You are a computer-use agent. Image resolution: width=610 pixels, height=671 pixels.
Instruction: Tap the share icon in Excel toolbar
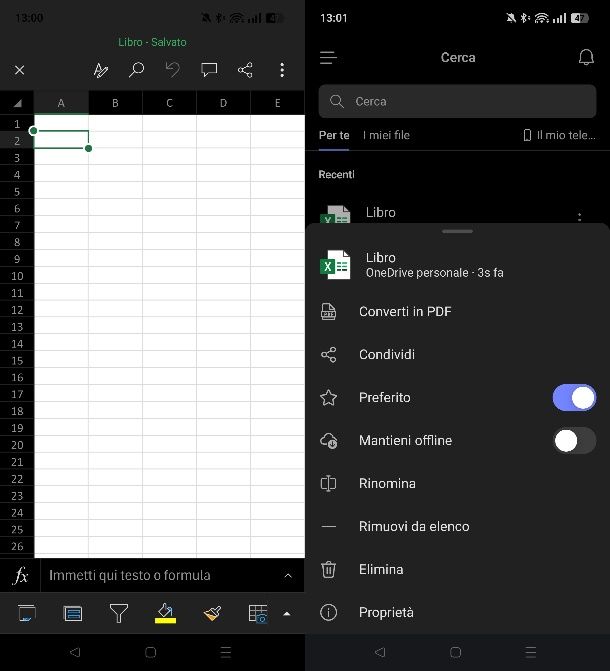[x=245, y=70]
